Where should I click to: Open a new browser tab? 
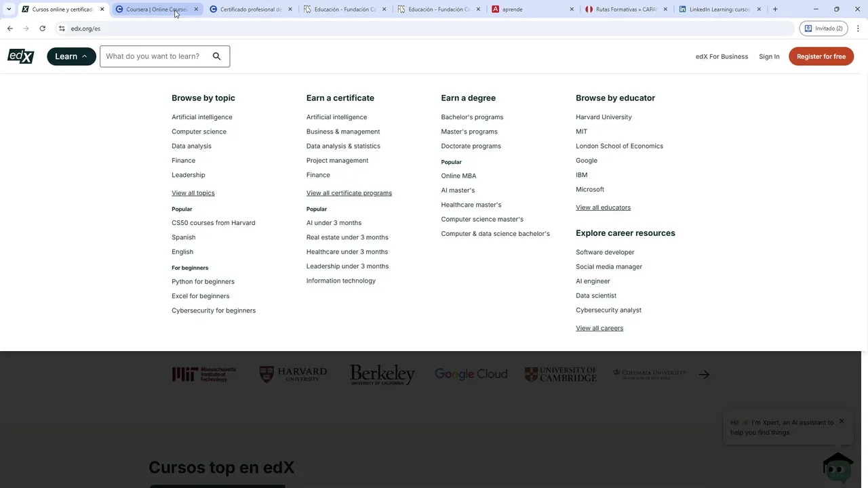[x=775, y=9]
